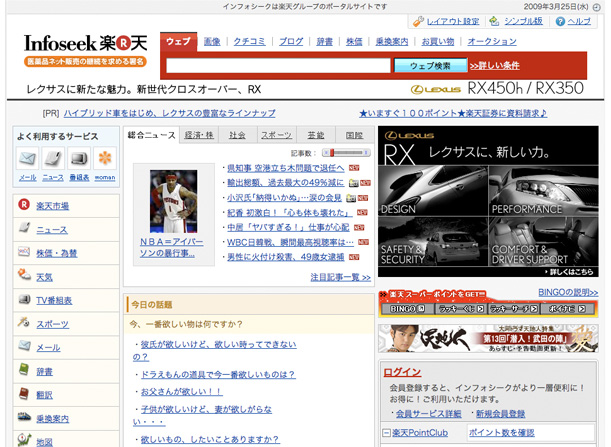Image resolution: width=611 pixels, height=447 pixels.
Task: Click the red Rakuten Ichiba R icon
Action: 24,205
